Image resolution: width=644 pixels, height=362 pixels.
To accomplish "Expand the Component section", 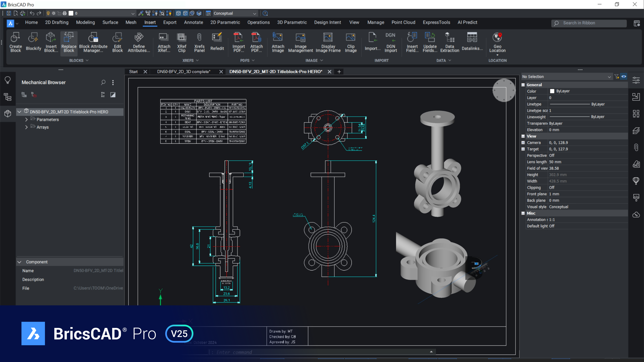I will coord(19,262).
